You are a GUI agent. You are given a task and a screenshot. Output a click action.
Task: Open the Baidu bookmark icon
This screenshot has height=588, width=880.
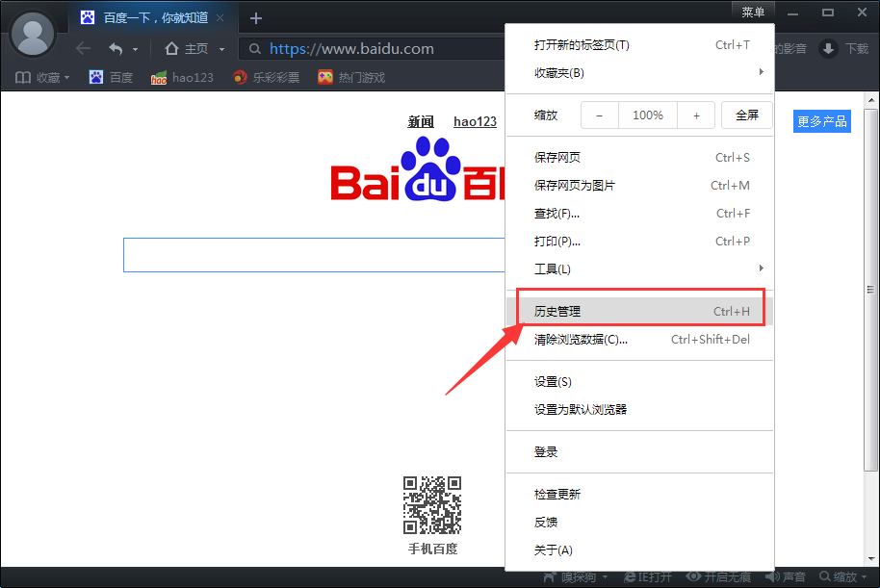coord(96,77)
